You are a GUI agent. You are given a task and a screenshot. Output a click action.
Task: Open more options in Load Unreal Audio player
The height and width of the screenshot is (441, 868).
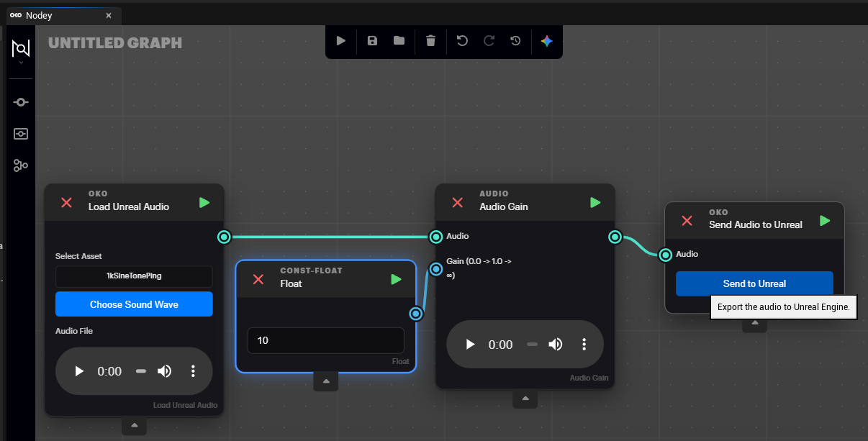click(x=193, y=371)
